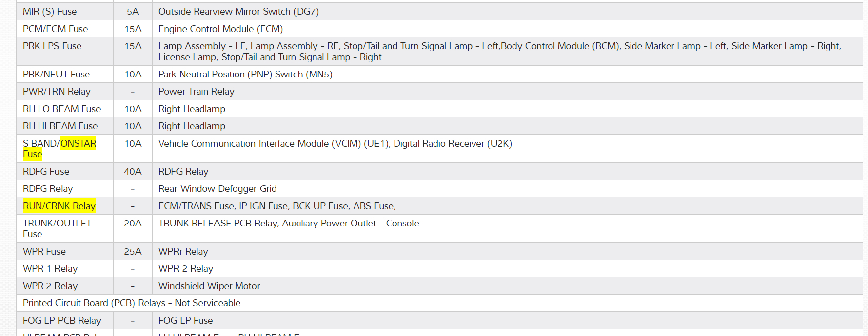Image resolution: width=868 pixels, height=336 pixels.
Task: Select the MIR (S) Fuse cell
Action: [49, 12]
